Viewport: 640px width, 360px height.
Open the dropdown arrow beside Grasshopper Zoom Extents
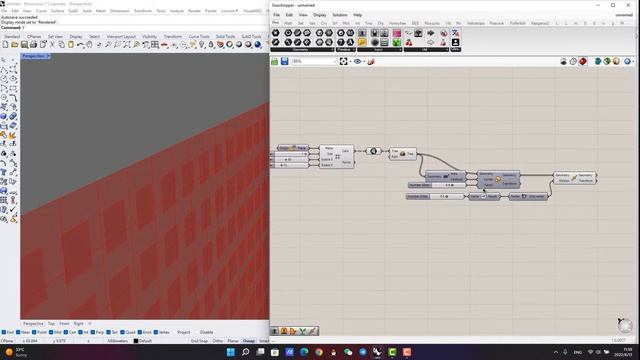coord(350,62)
